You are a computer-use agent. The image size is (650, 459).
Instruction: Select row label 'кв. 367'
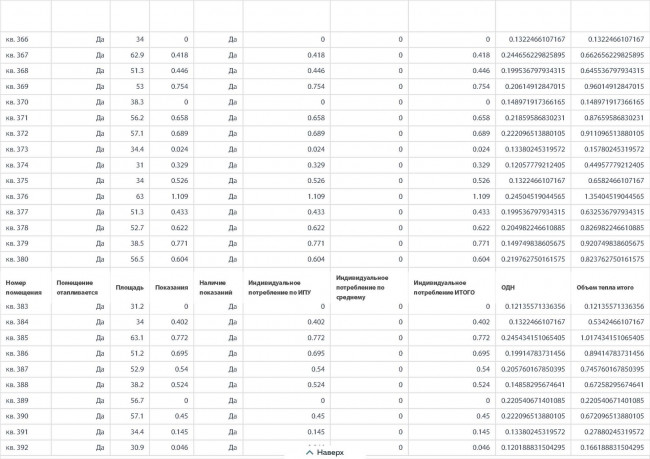point(17,55)
